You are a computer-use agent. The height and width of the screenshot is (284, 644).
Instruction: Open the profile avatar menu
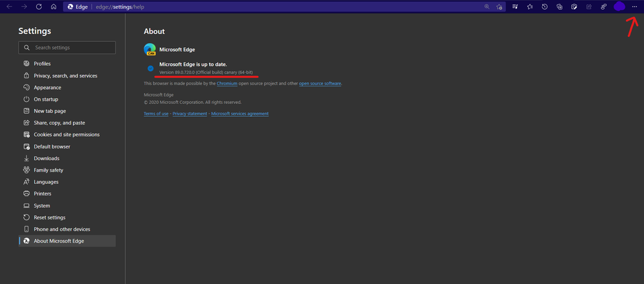620,6
